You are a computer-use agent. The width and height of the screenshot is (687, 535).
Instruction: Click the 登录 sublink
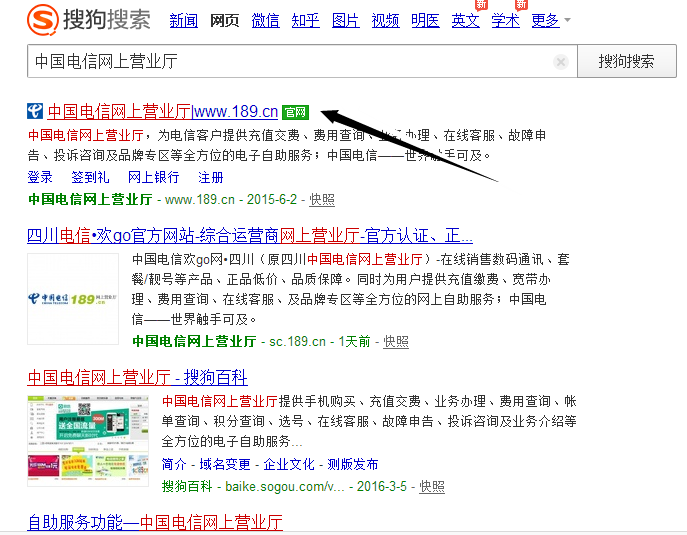(x=40, y=177)
